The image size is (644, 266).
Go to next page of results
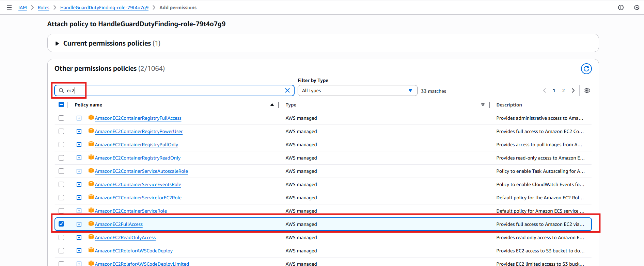tap(573, 90)
